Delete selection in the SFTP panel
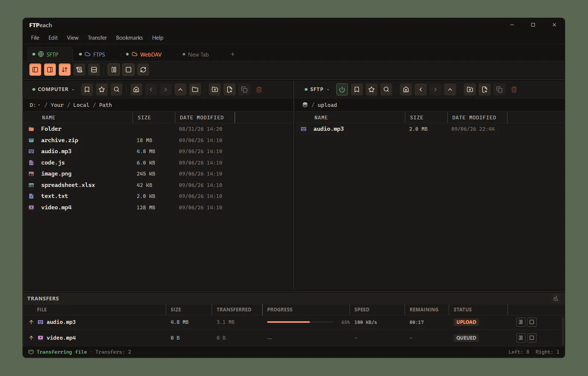This screenshot has width=588, height=376. coord(514,90)
